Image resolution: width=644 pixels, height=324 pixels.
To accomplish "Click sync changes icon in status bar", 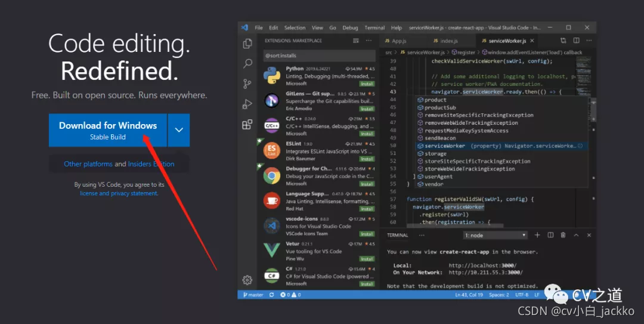I will [271, 295].
